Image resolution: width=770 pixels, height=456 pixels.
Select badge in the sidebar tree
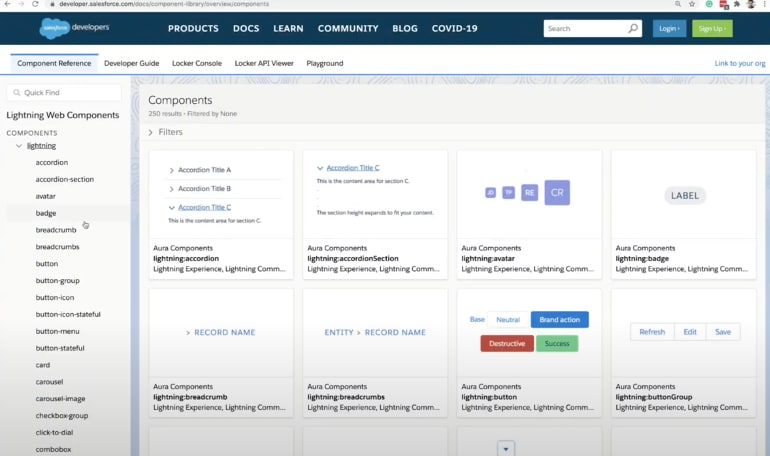46,213
